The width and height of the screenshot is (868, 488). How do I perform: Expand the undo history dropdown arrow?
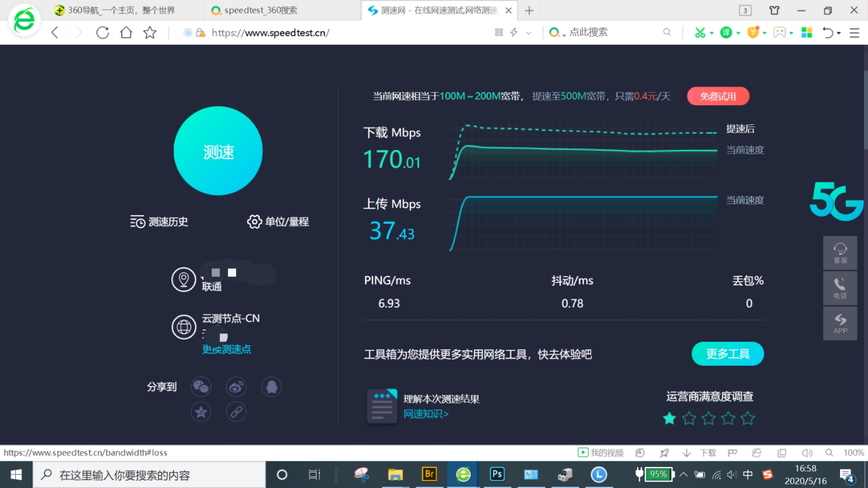pyautogui.click(x=839, y=33)
